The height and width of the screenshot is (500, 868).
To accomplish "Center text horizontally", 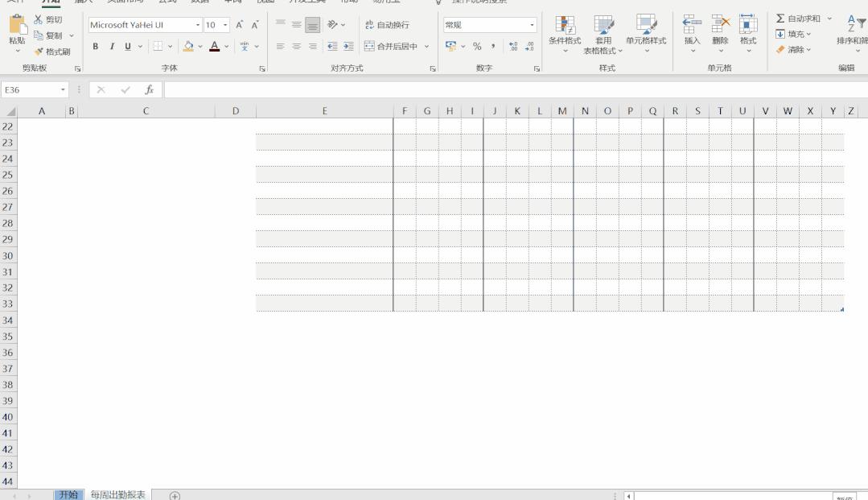I will (297, 47).
